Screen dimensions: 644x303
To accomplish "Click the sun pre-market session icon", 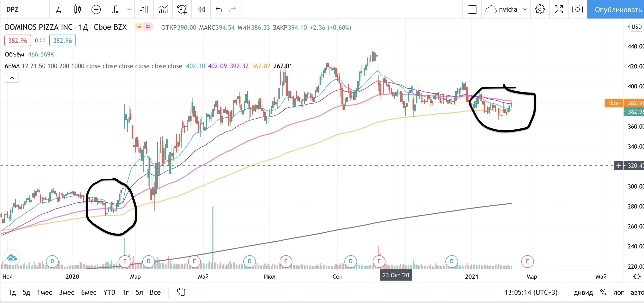I will click(139, 27).
